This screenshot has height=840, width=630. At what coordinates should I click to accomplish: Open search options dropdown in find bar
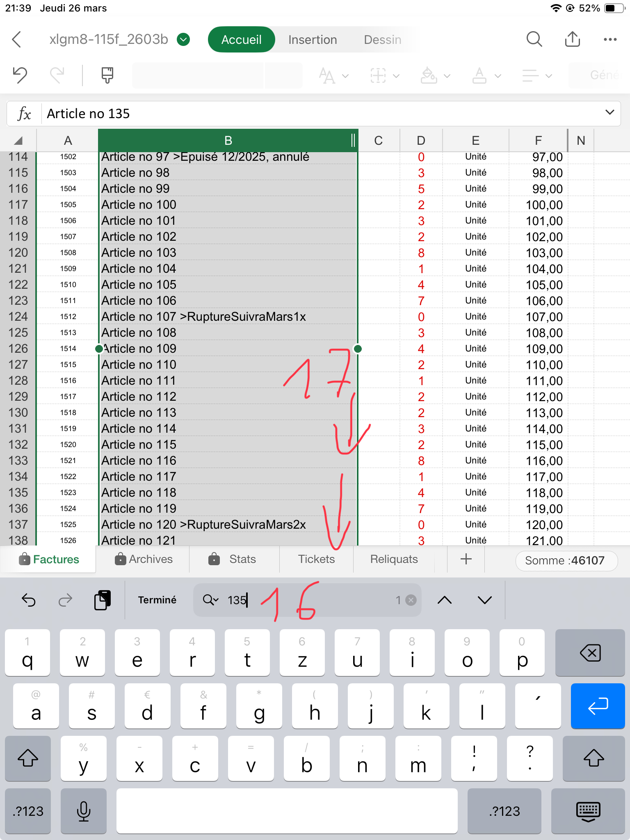point(211,600)
